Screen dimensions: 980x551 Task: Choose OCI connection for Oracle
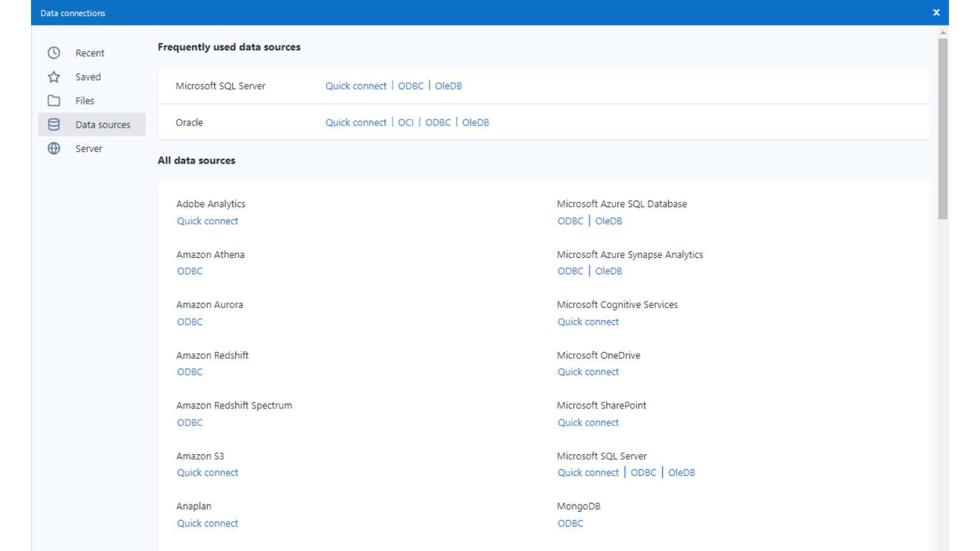[x=405, y=122]
